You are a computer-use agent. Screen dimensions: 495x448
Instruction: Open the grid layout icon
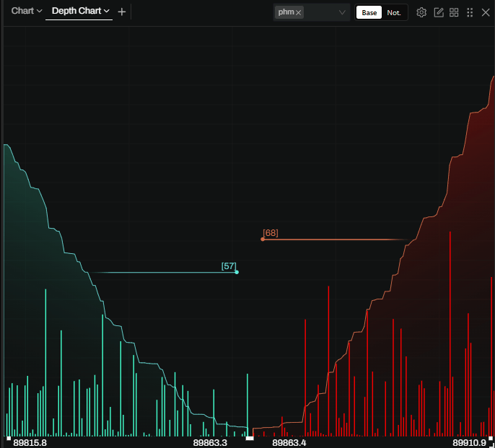(454, 12)
